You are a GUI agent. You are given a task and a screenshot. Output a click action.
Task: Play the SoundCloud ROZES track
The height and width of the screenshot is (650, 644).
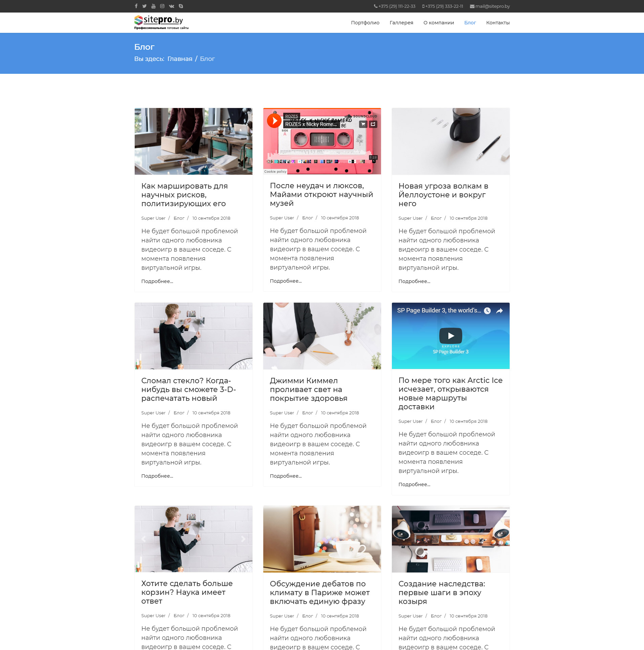click(x=274, y=121)
